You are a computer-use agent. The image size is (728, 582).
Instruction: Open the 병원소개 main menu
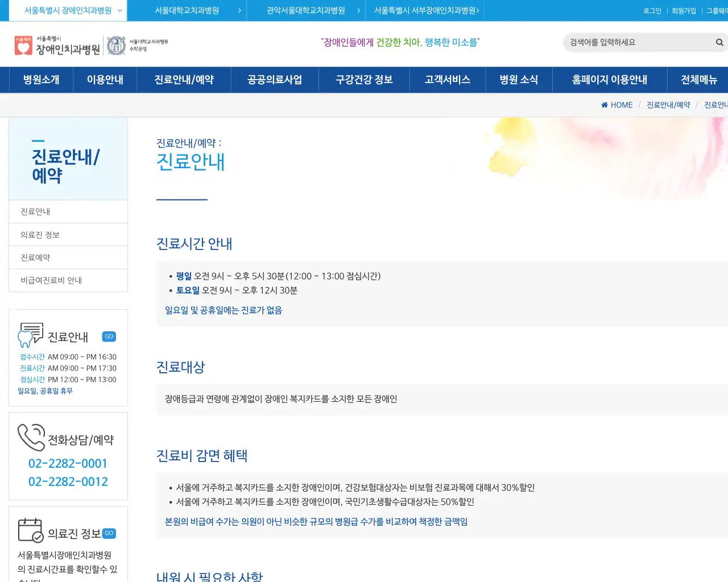tap(41, 80)
